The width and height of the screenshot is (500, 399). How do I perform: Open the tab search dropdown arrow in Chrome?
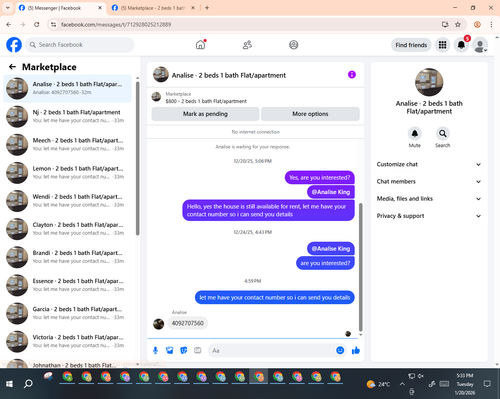pos(7,8)
